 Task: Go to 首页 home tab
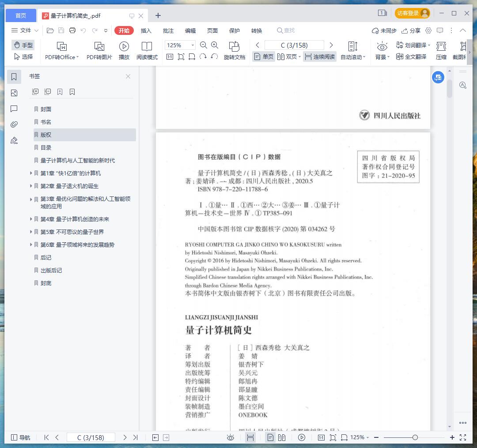coord(21,15)
